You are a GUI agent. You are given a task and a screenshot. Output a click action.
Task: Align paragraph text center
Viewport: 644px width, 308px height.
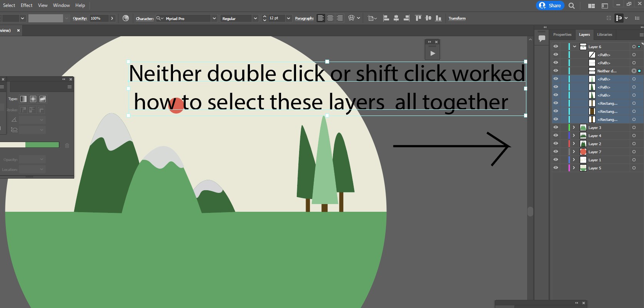click(330, 18)
